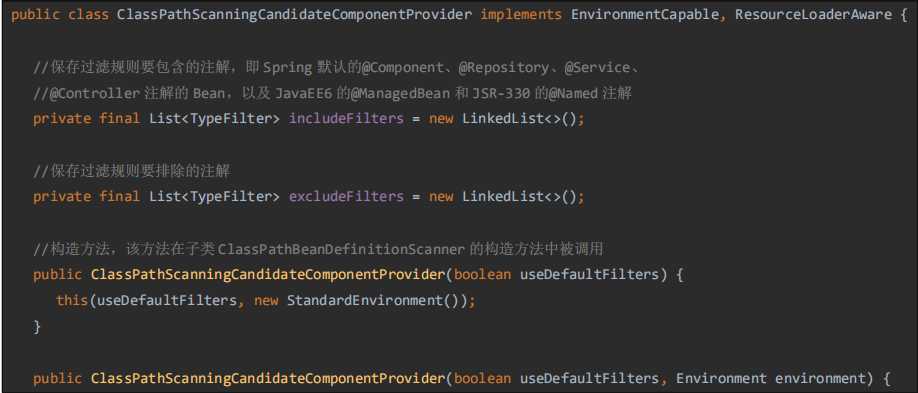The width and height of the screenshot is (918, 393).
Task: Click the boolean keyword in the two-parameter constructor
Action: click(x=482, y=378)
